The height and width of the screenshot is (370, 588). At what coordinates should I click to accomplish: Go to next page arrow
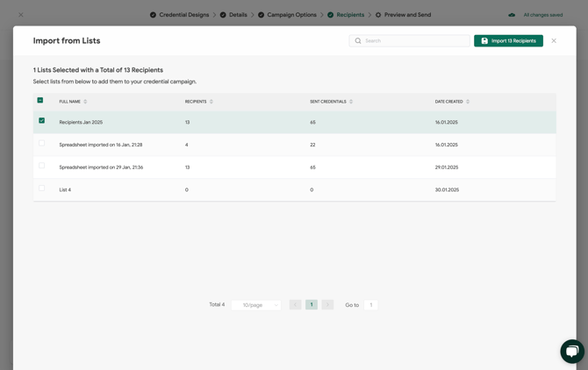point(327,305)
